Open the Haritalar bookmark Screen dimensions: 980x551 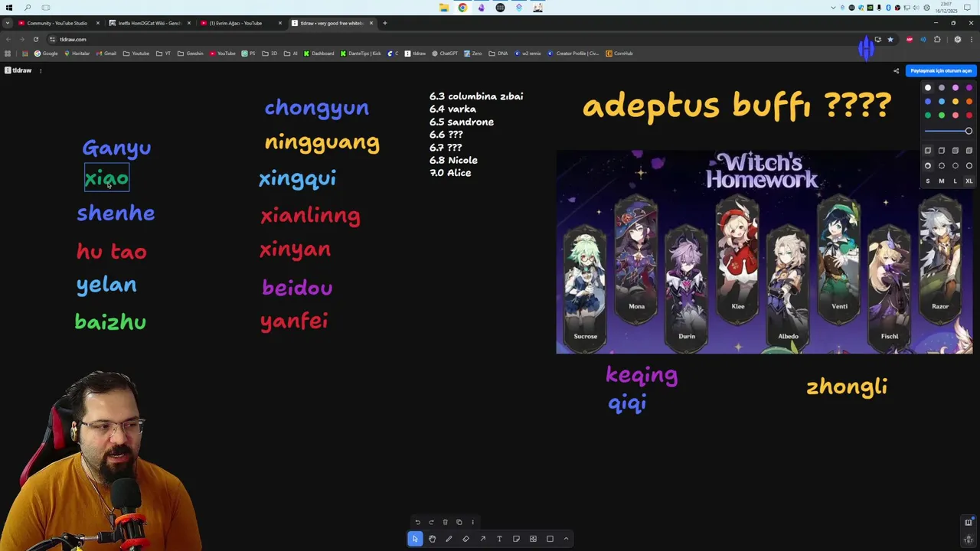point(77,54)
